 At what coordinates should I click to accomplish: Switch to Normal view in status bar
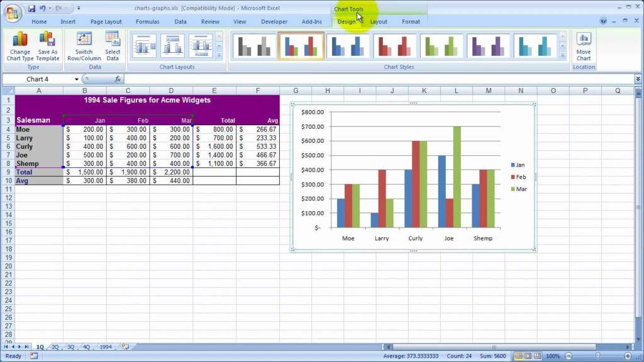click(519, 356)
